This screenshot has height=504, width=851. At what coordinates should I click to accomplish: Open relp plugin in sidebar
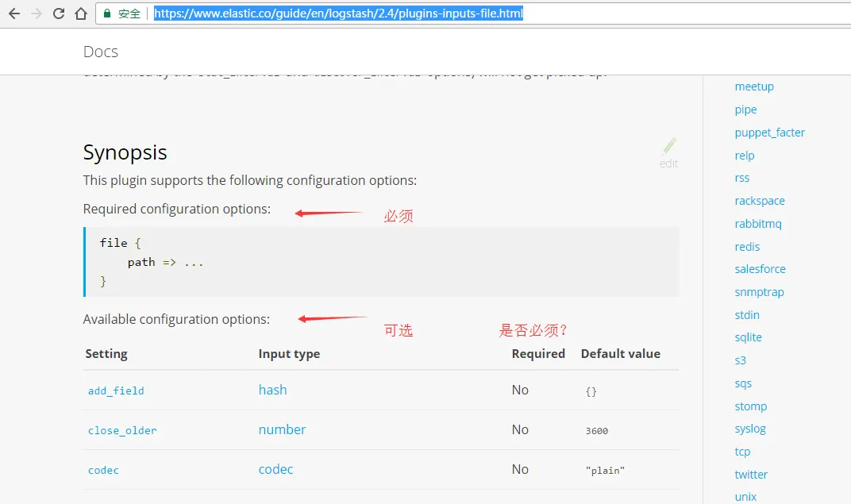745,155
